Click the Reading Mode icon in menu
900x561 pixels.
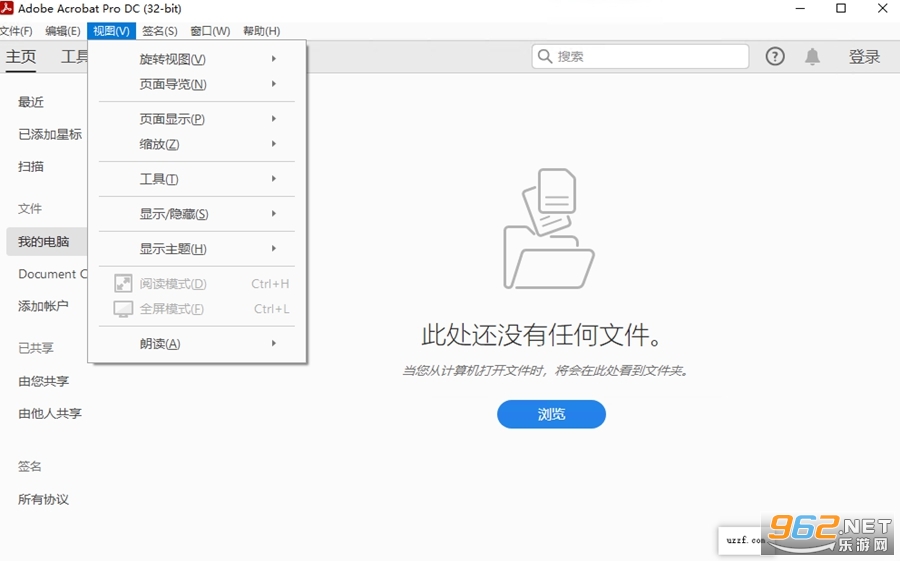click(123, 284)
